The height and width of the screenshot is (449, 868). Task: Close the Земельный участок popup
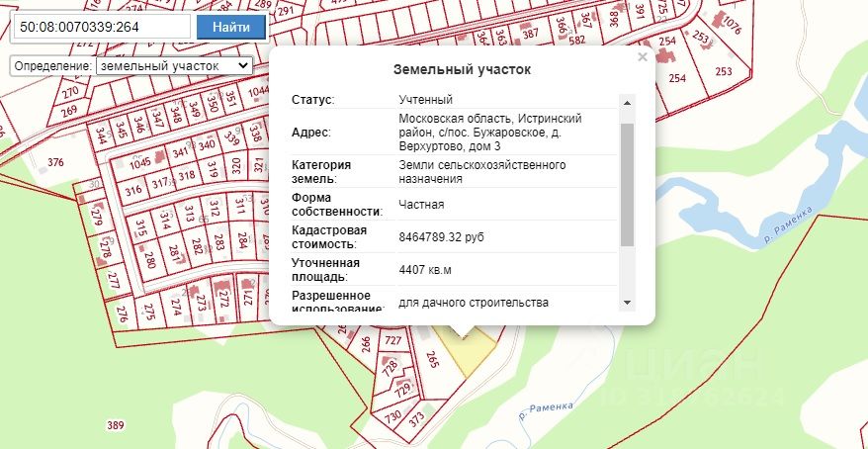coord(643,57)
